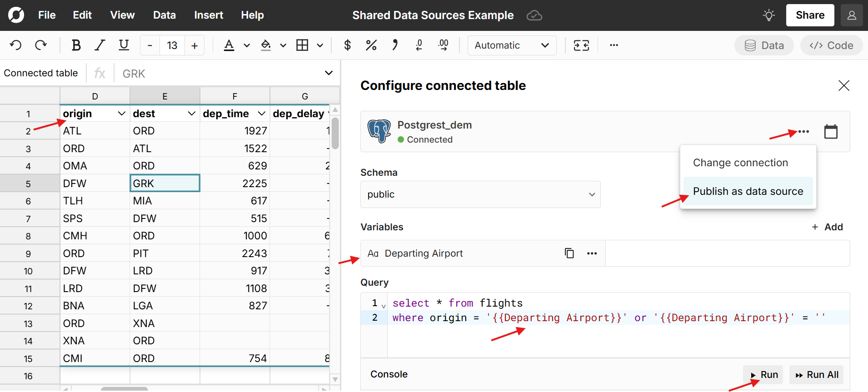This screenshot has height=392, width=868.
Task: Expand the public Schema dropdown
Action: point(480,194)
